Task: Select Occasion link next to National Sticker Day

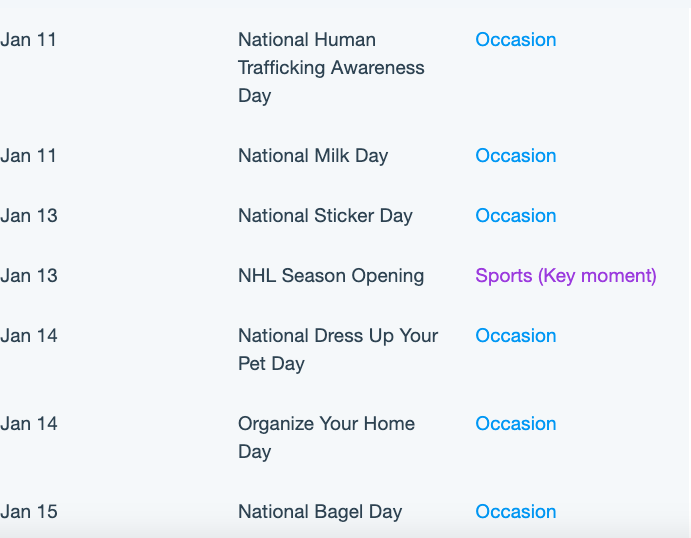Action: (516, 215)
